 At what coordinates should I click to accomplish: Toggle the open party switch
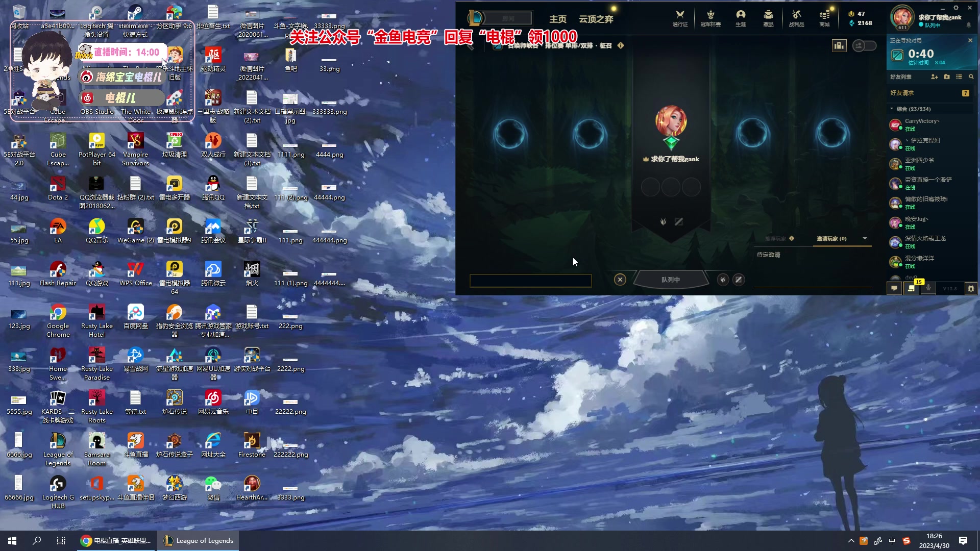[864, 46]
